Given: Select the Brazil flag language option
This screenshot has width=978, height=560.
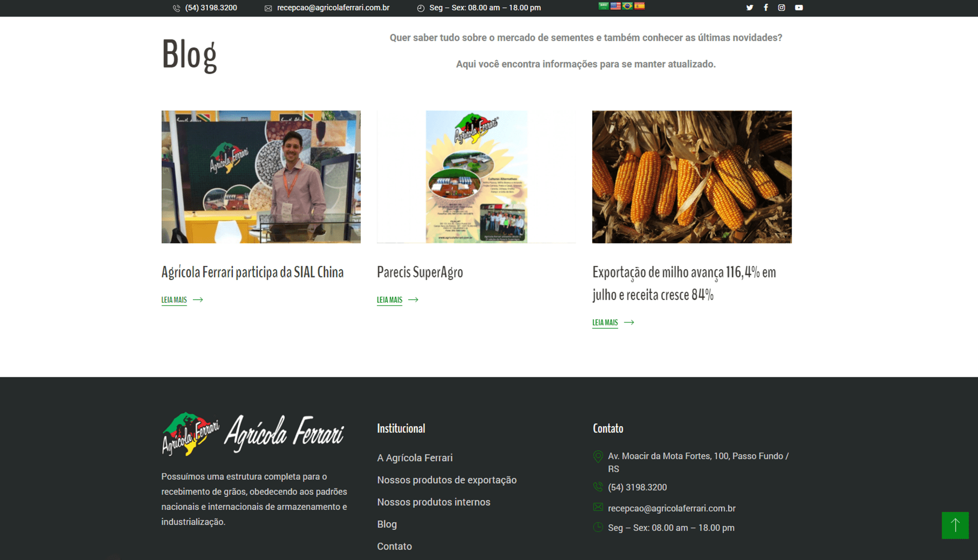Looking at the screenshot, I should coord(627,6).
